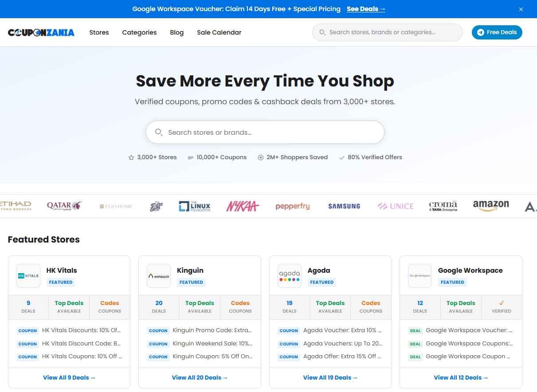Click the Kinguin store logo

coord(159,276)
